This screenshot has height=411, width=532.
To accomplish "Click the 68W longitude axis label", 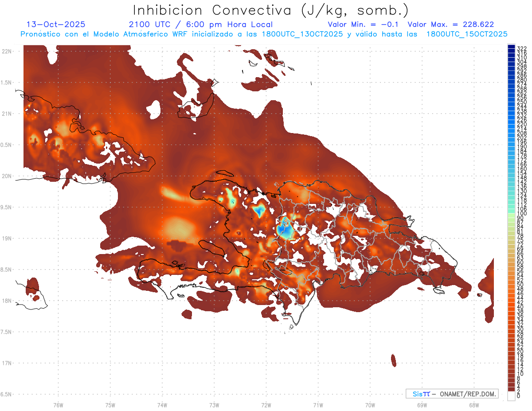I will tap(473, 404).
